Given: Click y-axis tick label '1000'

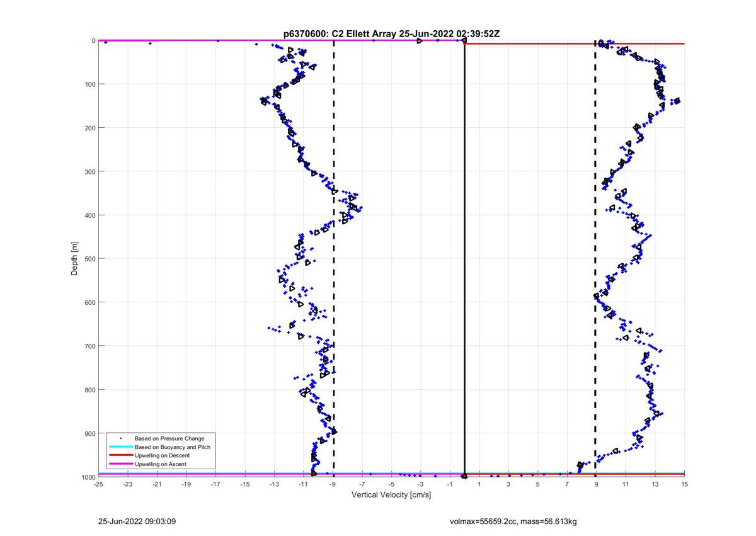Looking at the screenshot, I should [x=88, y=477].
